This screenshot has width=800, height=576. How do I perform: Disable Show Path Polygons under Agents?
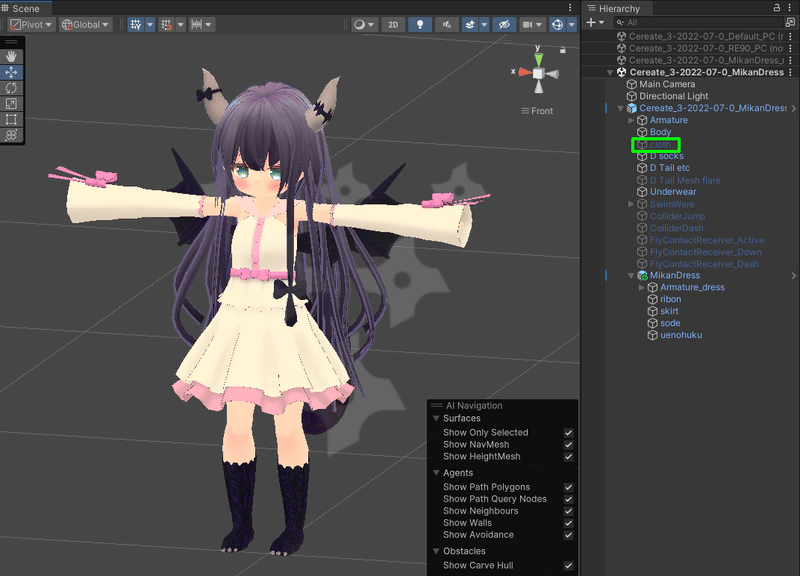[570, 485]
